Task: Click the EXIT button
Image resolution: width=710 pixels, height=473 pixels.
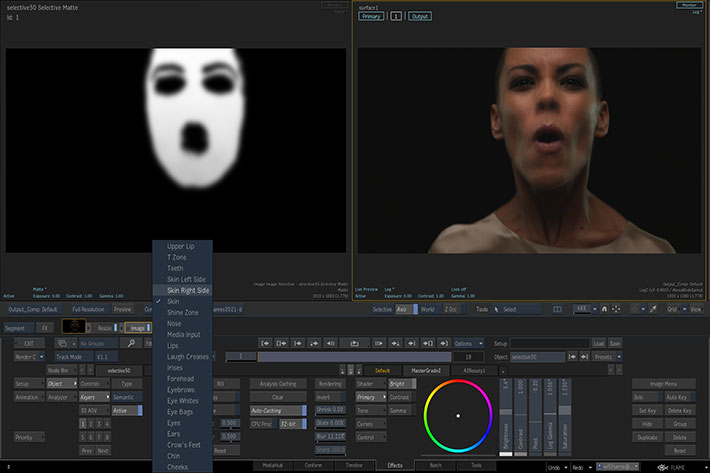Action: coord(29,344)
